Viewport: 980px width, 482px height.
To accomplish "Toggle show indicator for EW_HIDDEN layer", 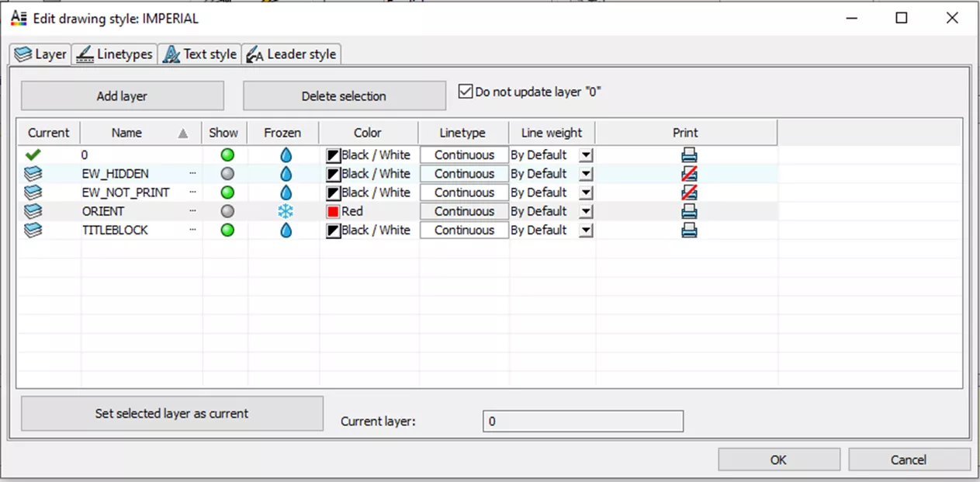I will [x=227, y=174].
